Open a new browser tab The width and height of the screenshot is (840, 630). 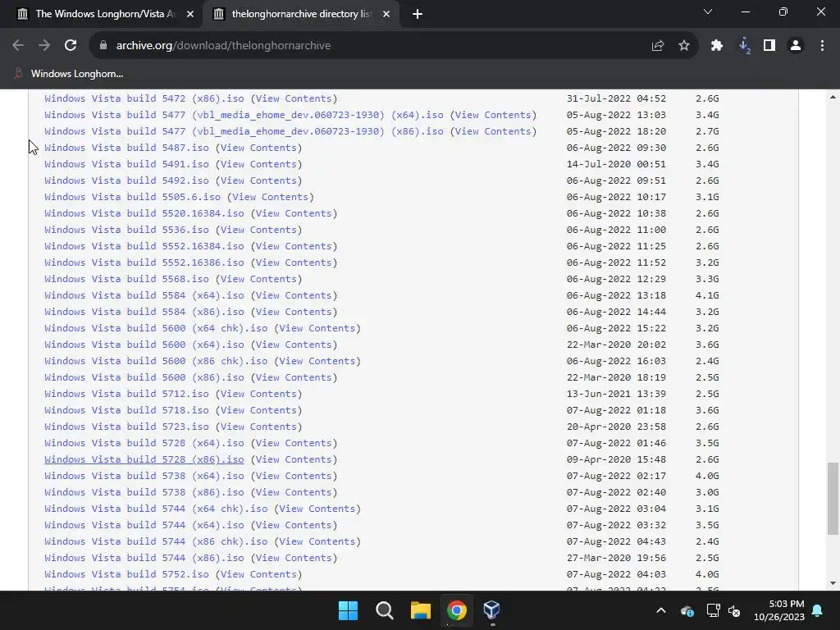click(418, 14)
